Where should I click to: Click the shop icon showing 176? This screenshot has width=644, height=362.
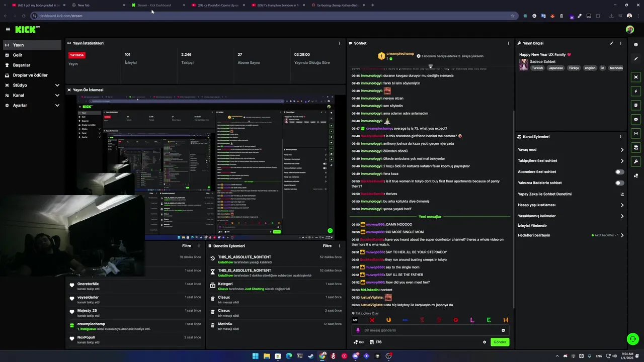[x=375, y=342]
